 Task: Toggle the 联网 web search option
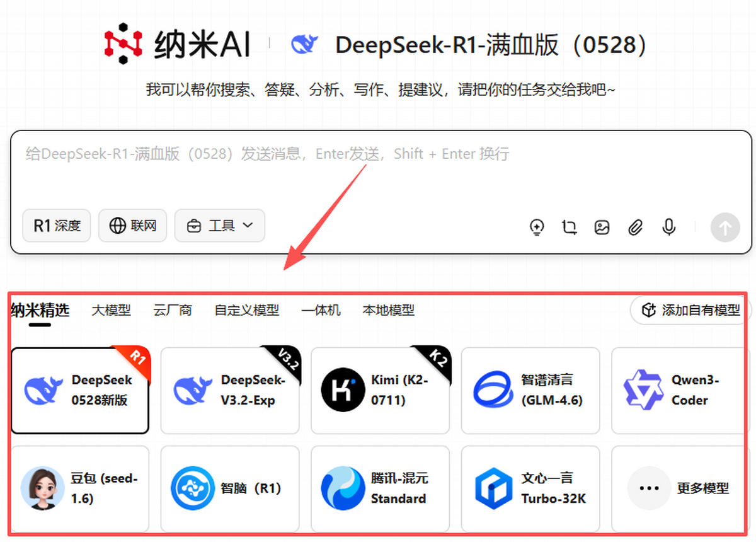point(132,226)
